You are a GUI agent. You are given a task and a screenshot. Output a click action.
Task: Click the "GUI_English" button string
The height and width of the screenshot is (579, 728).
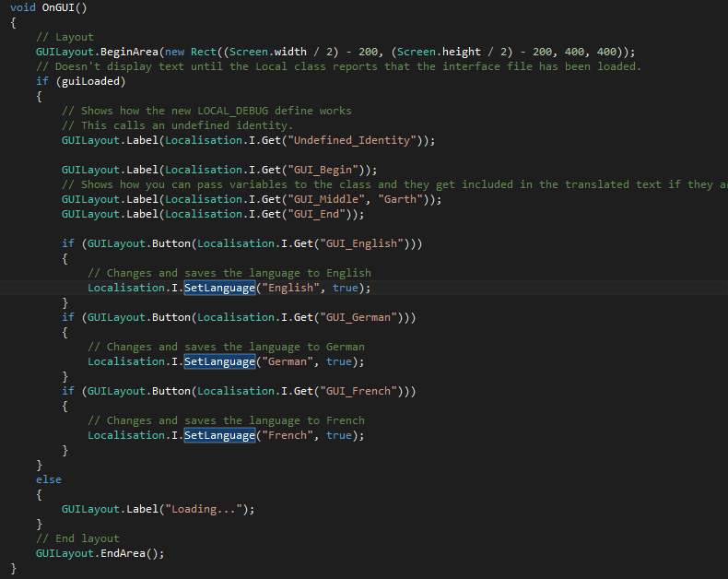point(361,243)
